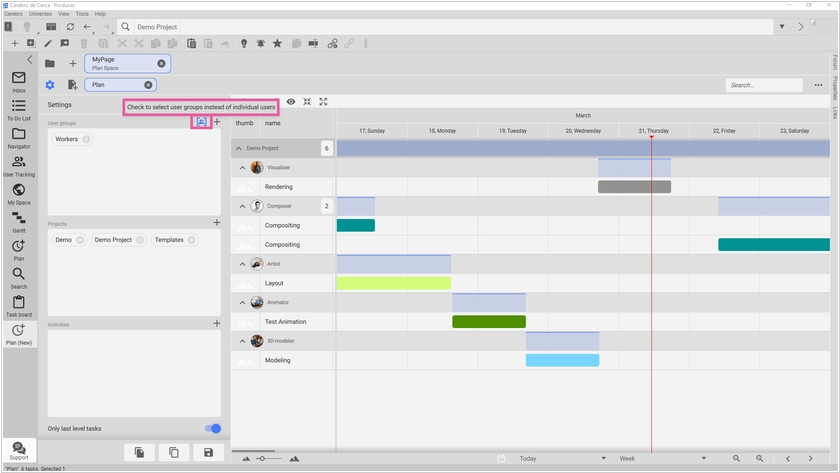
Task: Go back with the left arrow
Action: [87, 27]
